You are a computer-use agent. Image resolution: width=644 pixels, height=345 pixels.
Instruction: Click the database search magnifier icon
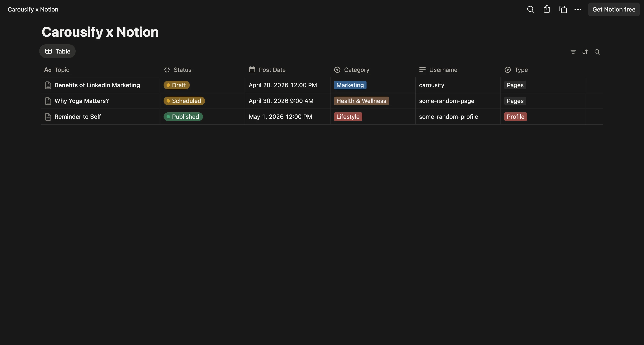[597, 52]
